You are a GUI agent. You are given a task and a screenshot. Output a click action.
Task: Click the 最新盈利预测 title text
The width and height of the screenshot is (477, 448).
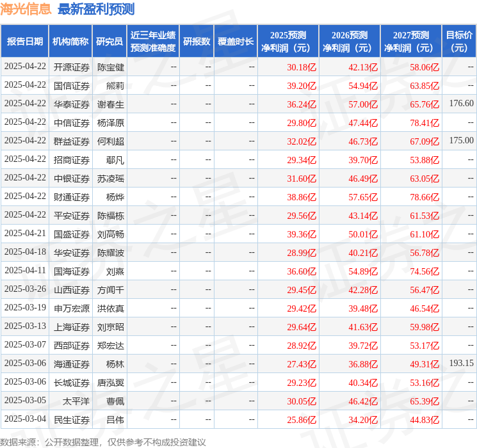tap(96, 9)
